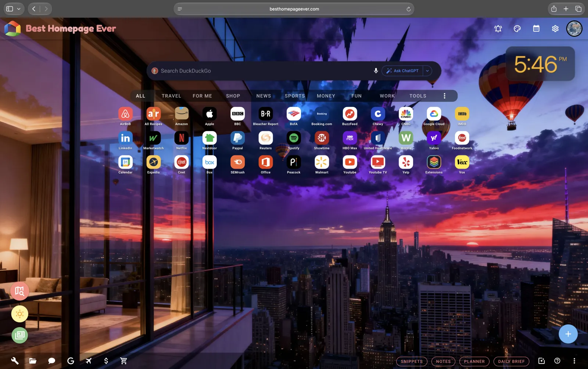Viewport: 588px width, 369px height.
Task: Click the notifications bell icon
Action: click(x=498, y=29)
